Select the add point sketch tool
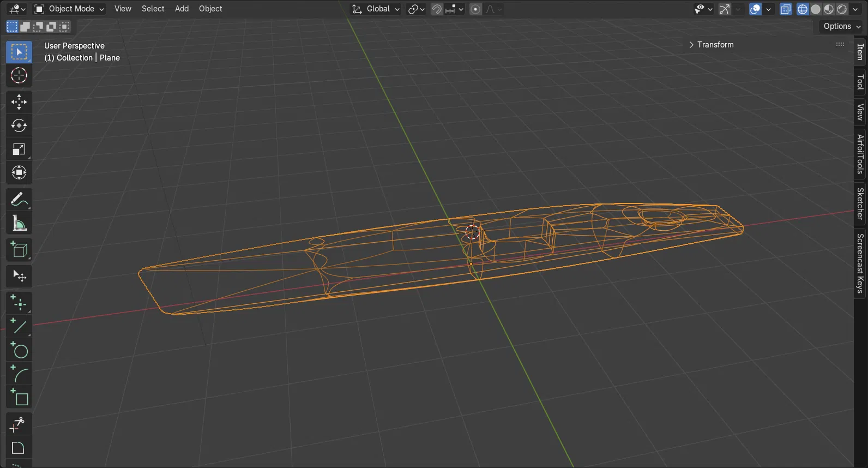 point(19,303)
